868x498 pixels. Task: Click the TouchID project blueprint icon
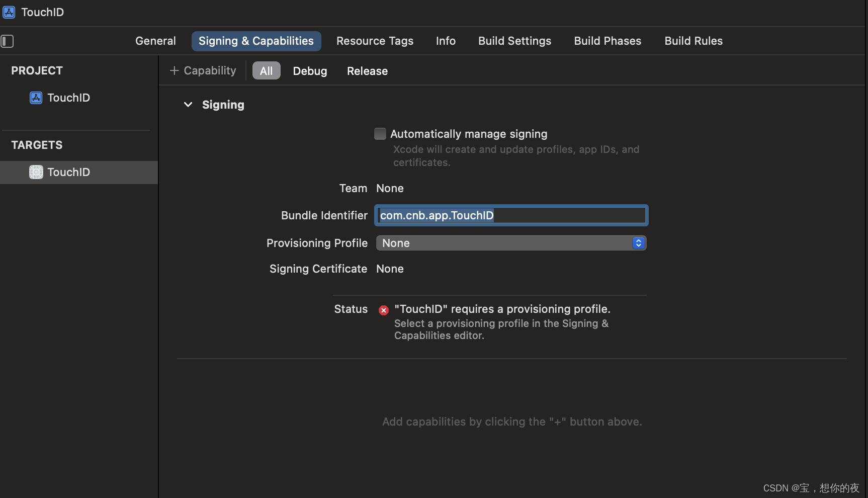pos(36,98)
